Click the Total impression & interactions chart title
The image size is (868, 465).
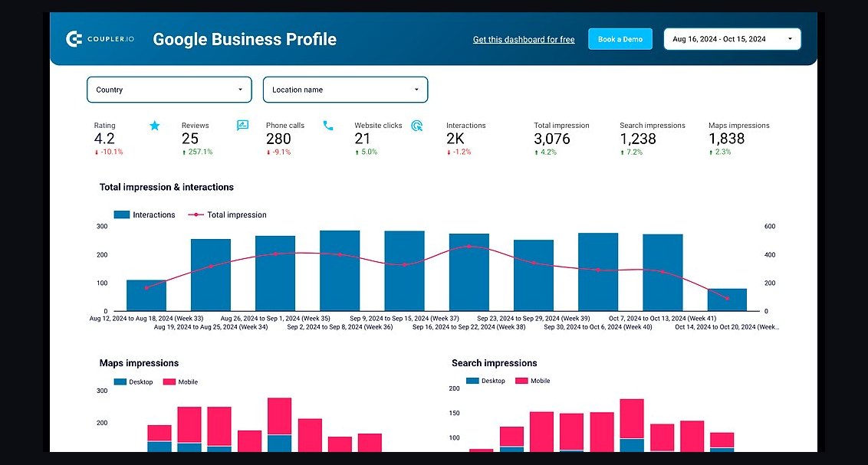(166, 188)
